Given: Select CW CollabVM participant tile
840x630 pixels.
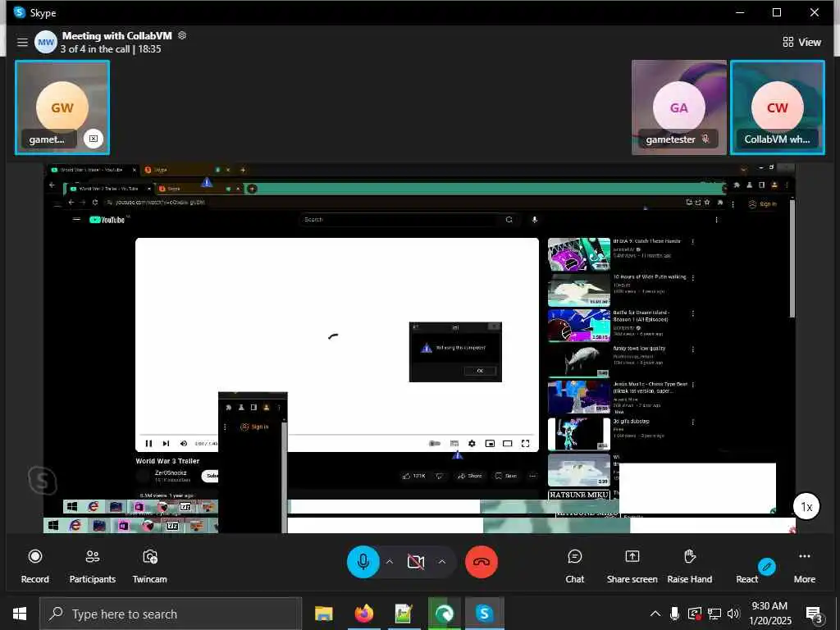Looking at the screenshot, I should pos(778,107).
